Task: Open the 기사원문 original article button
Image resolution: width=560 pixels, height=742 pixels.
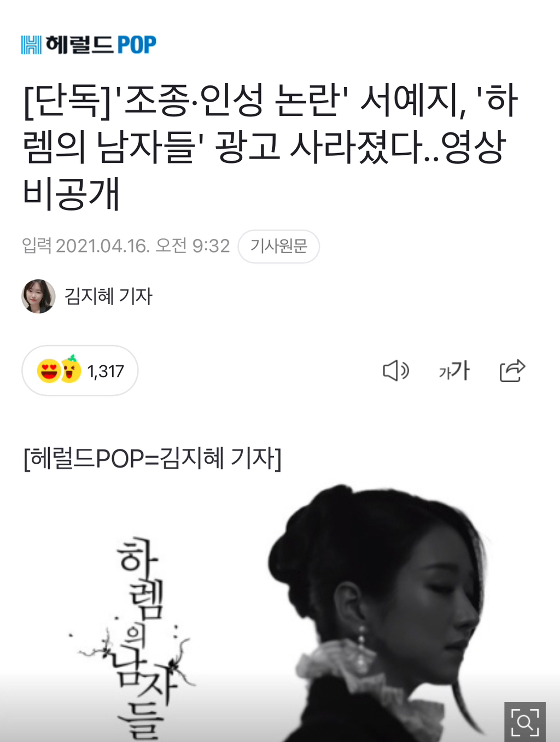Action: pos(279,246)
